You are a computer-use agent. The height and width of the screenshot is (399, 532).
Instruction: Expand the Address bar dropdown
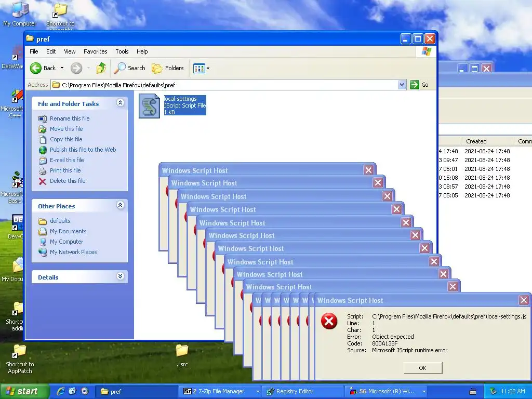tap(402, 85)
